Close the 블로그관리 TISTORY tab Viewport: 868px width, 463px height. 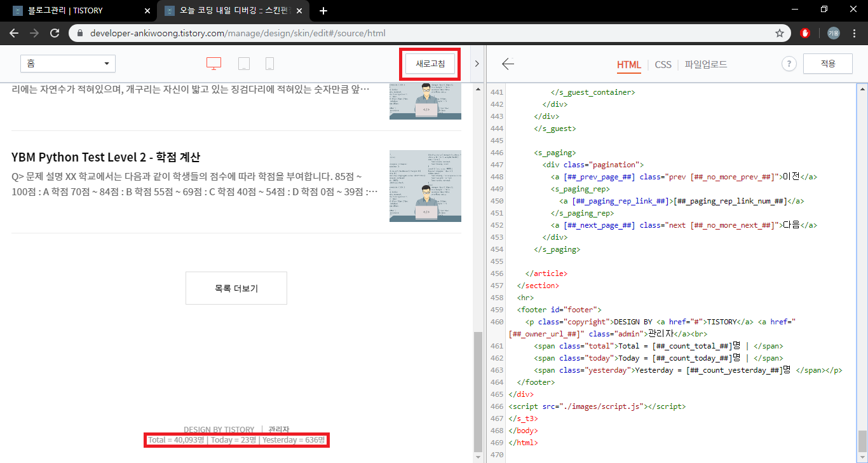coord(147,11)
